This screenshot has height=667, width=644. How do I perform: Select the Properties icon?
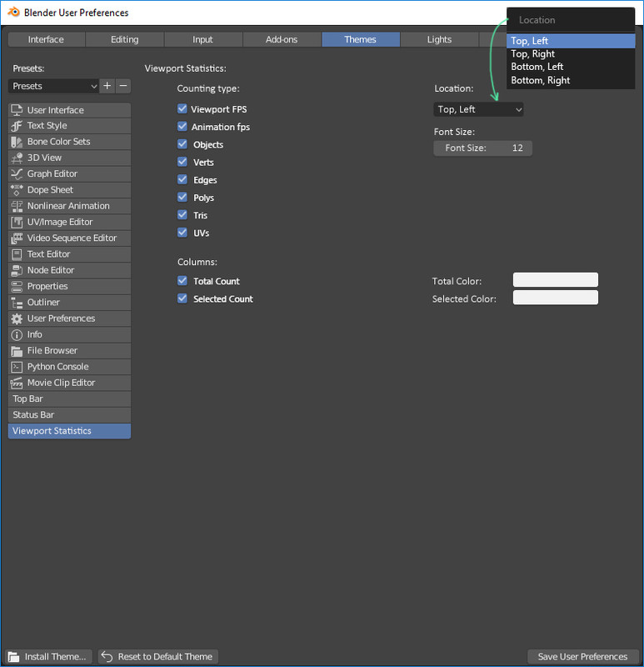point(17,287)
